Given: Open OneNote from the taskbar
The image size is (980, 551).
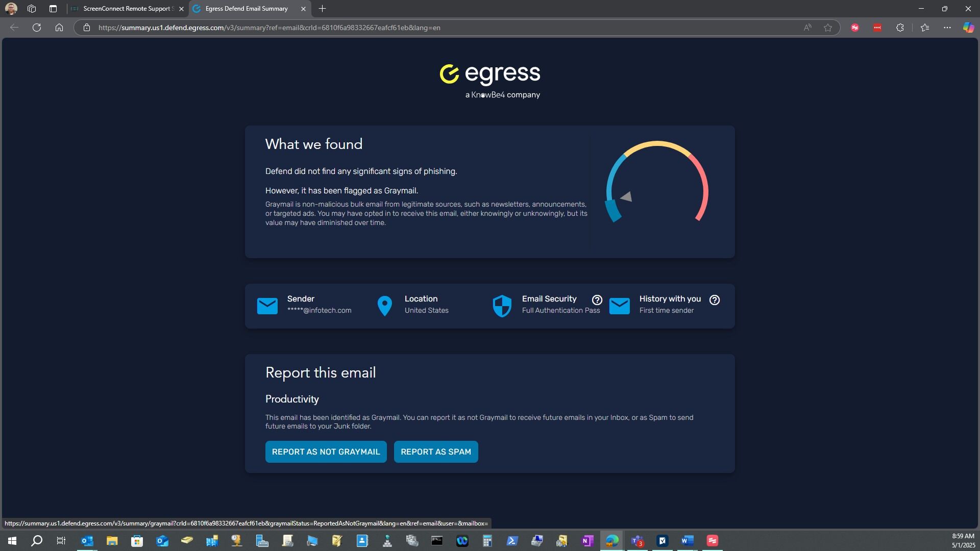Looking at the screenshot, I should click(x=587, y=541).
